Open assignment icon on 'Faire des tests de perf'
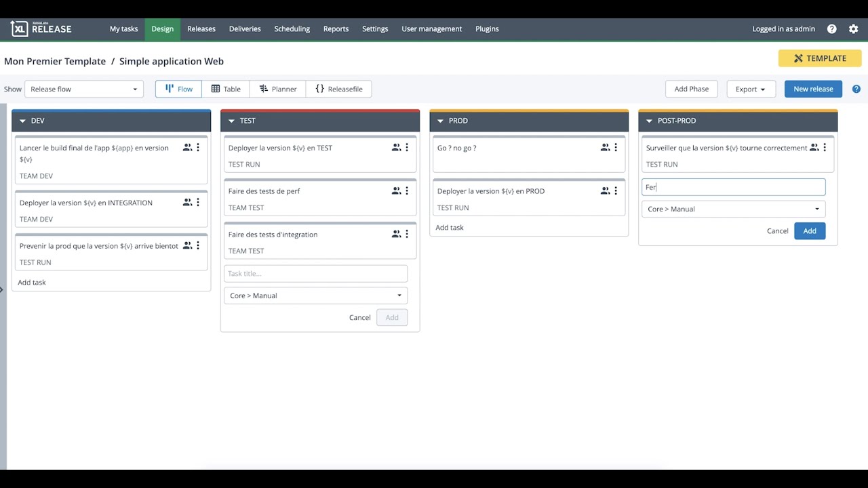This screenshot has height=488, width=868. (x=397, y=190)
